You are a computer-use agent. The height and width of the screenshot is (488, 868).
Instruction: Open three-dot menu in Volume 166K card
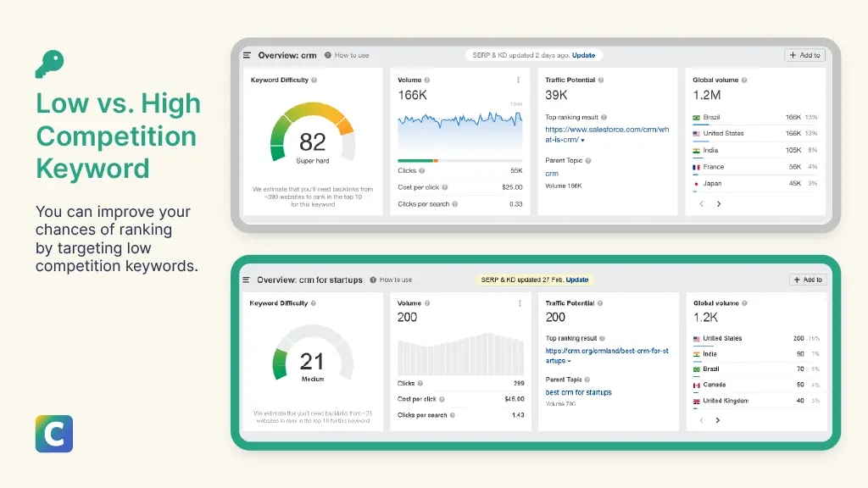(x=518, y=80)
